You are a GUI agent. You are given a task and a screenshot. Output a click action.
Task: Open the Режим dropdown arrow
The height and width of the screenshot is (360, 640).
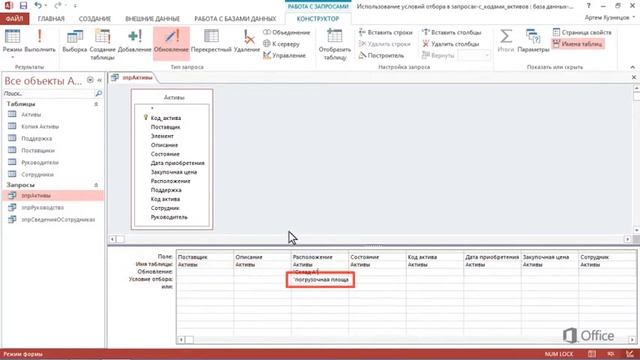pyautogui.click(x=12, y=57)
